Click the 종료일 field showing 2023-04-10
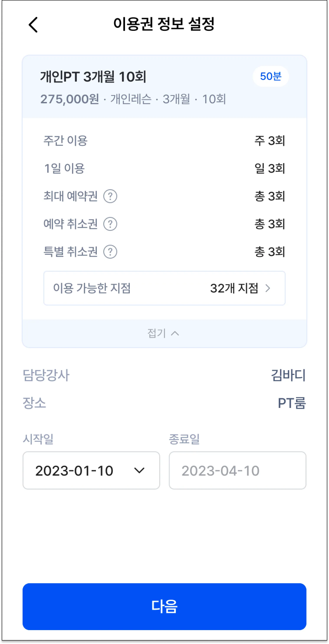This screenshot has height=644, width=329. click(x=237, y=470)
